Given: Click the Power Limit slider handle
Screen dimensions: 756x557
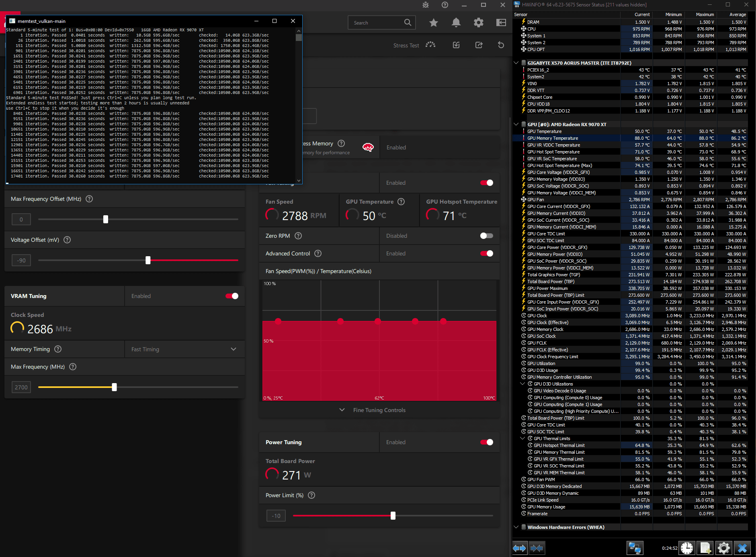Looking at the screenshot, I should pyautogui.click(x=393, y=516).
